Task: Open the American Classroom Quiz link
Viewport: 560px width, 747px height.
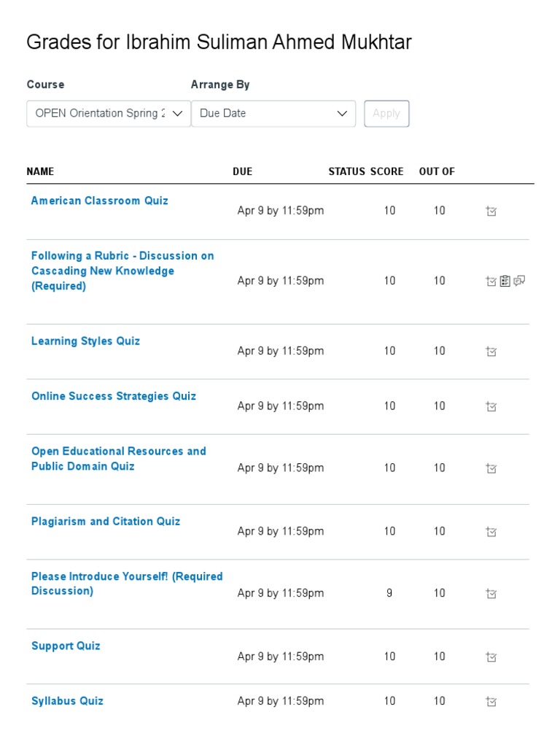Action: tap(100, 201)
